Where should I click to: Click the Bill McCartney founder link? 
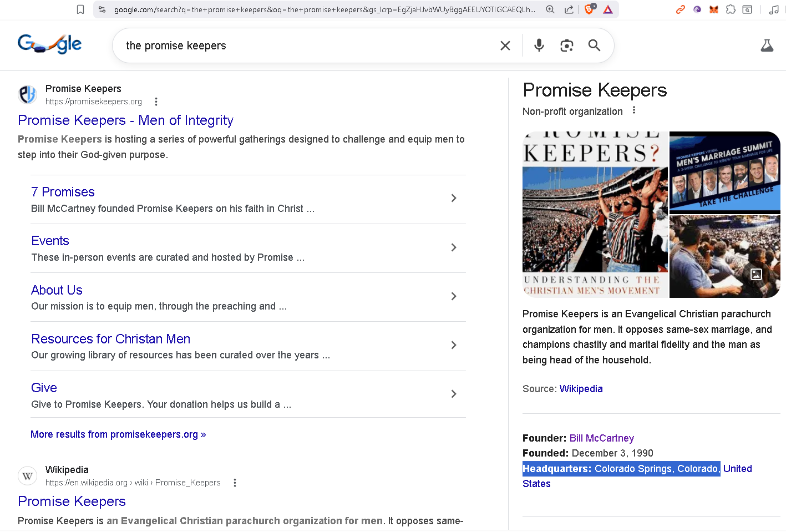(601, 438)
